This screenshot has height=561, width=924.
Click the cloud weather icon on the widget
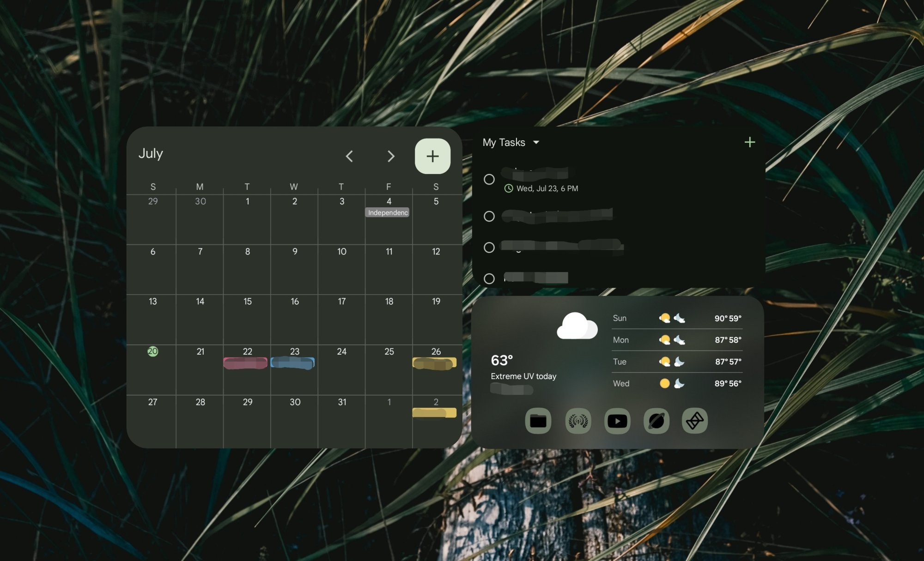(x=576, y=326)
